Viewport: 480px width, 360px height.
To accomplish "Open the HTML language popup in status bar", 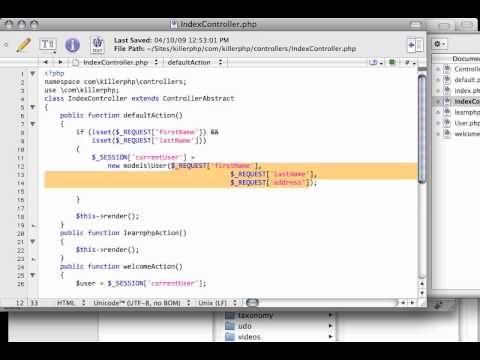I will (x=71, y=303).
